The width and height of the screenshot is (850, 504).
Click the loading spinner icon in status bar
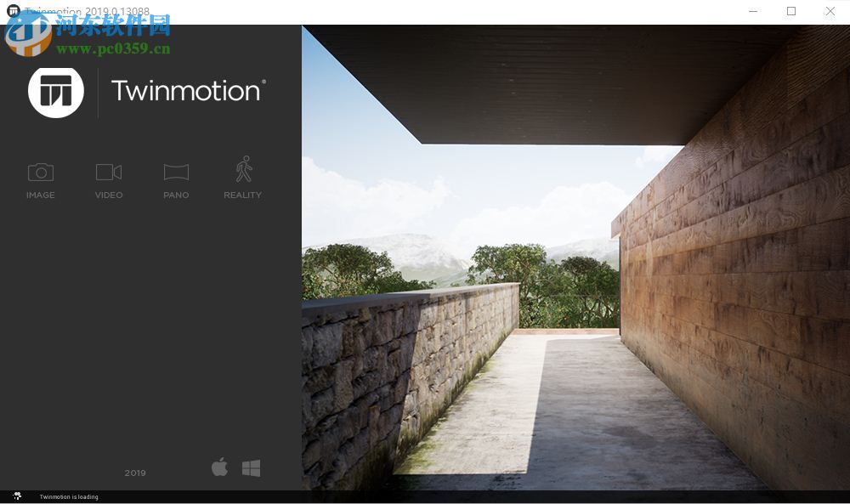click(x=17, y=496)
